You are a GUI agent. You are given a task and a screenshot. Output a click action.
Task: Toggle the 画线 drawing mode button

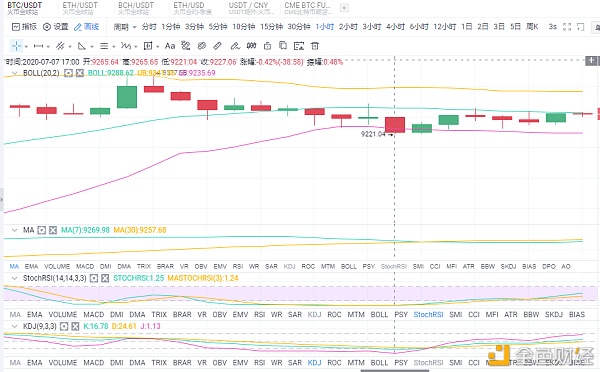(87, 27)
